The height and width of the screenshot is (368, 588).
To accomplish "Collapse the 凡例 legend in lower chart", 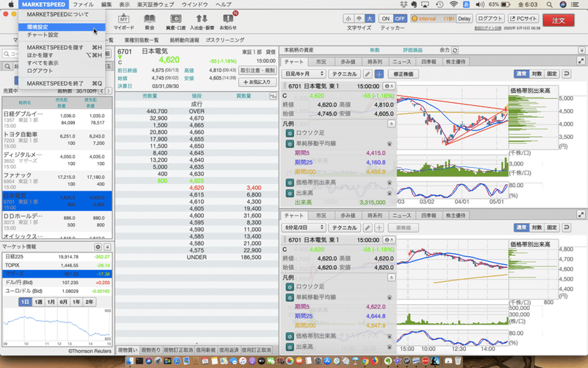I will [391, 277].
